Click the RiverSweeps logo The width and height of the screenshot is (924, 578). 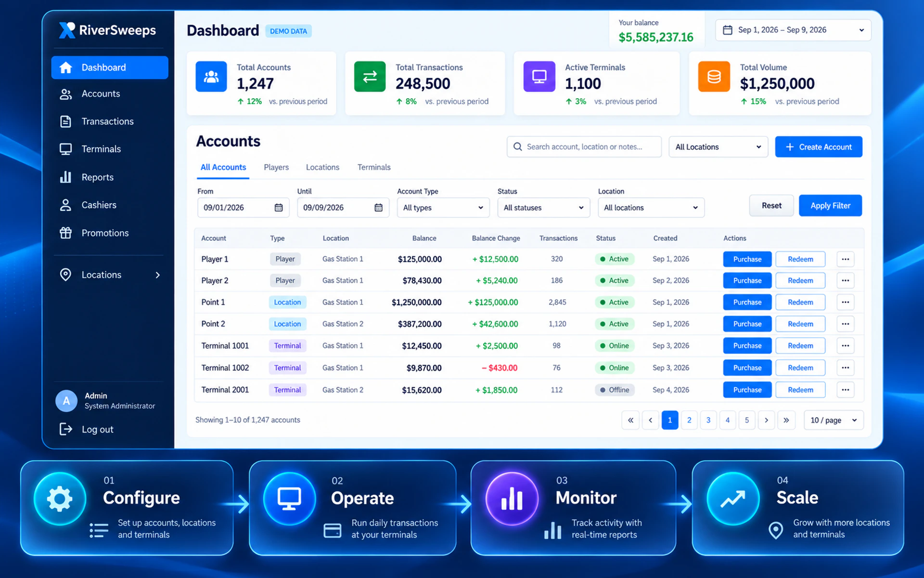[107, 30]
